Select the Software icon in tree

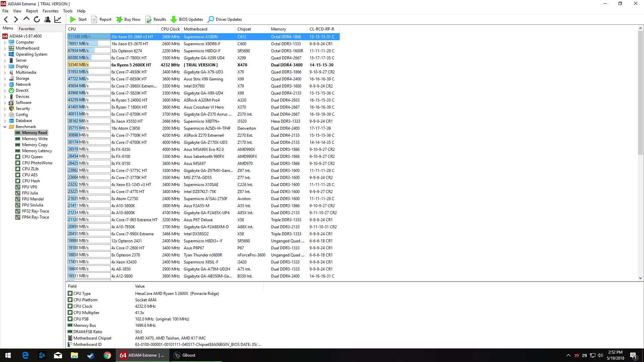(11, 103)
